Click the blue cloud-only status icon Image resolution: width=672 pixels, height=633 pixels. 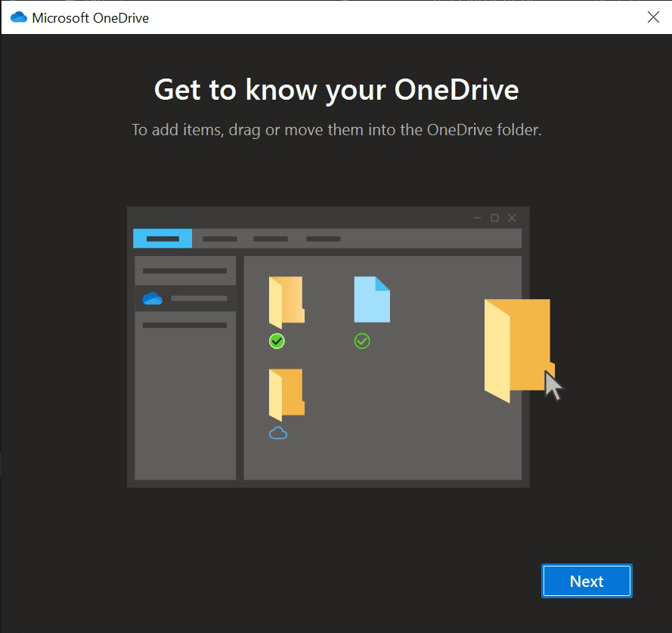(278, 434)
